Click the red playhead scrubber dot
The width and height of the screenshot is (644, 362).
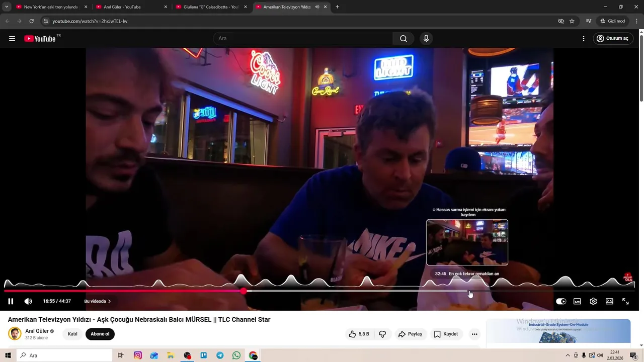pyautogui.click(x=244, y=291)
